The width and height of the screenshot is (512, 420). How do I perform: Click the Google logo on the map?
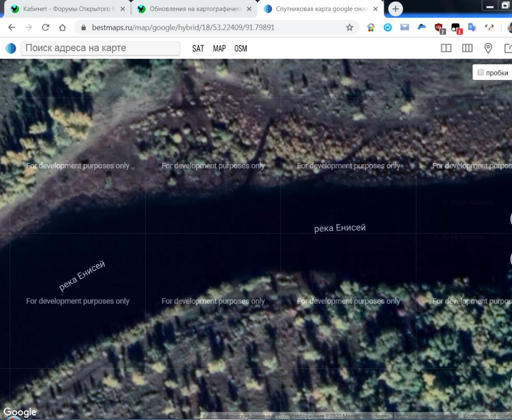point(20,412)
